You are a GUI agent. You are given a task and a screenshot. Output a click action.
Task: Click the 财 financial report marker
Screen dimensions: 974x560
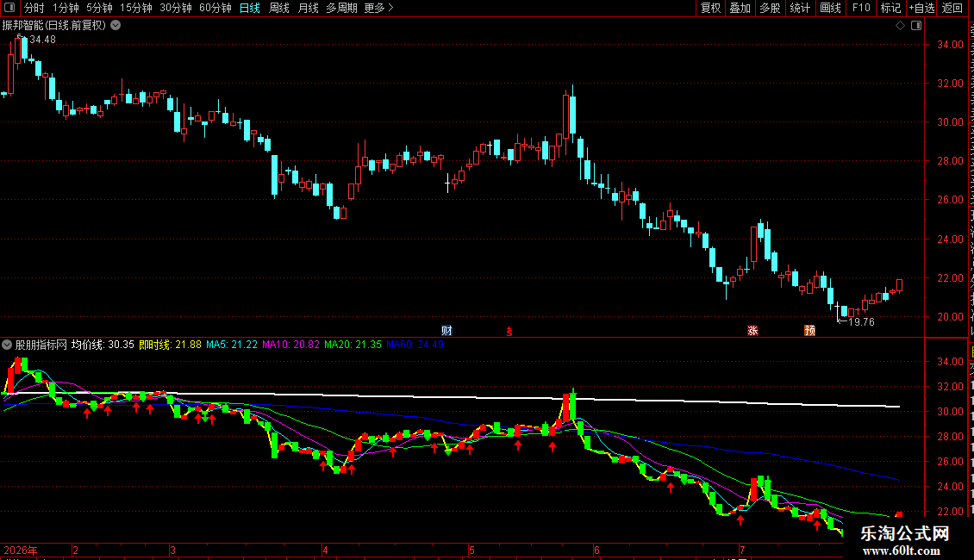point(446,330)
